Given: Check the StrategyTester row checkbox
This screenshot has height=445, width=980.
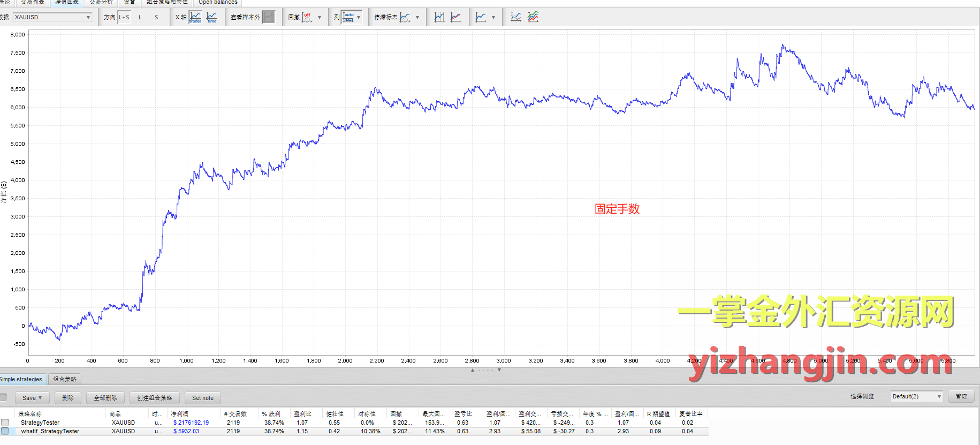Looking at the screenshot, I should click(x=5, y=423).
